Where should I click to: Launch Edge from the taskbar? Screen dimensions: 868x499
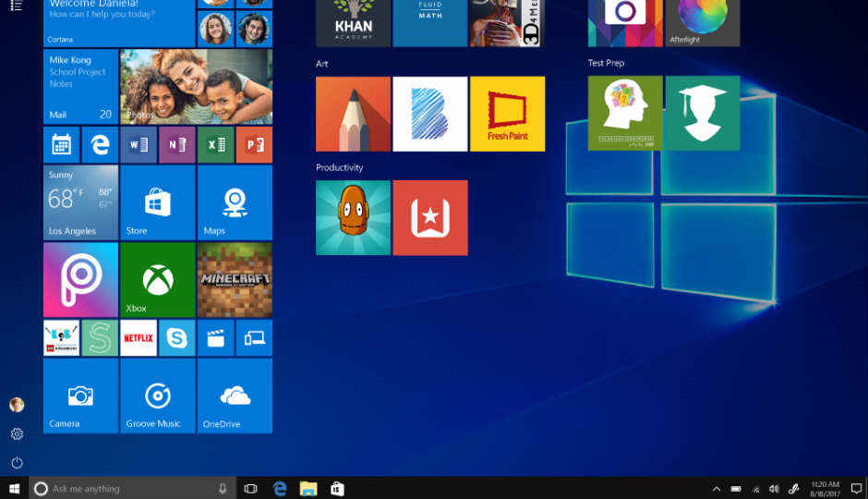[x=280, y=489]
